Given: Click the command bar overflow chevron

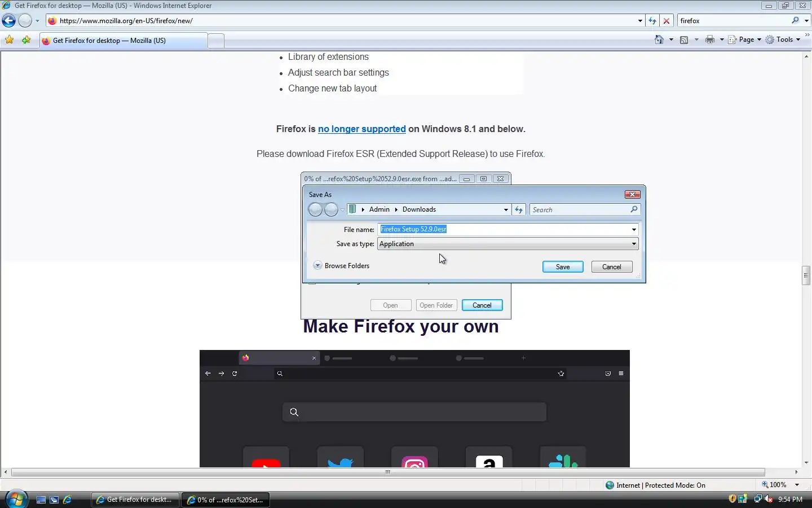Looking at the screenshot, I should pos(807,35).
